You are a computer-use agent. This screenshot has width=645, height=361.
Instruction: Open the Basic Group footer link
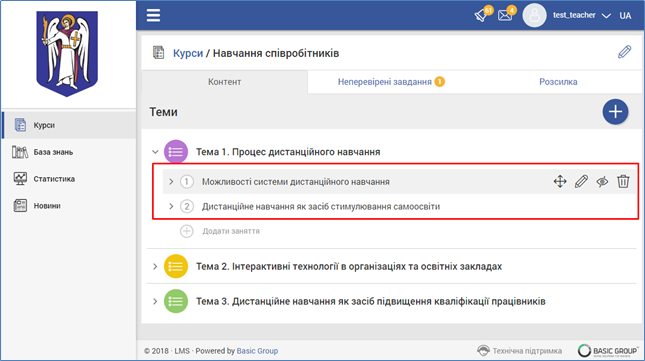[257, 351]
